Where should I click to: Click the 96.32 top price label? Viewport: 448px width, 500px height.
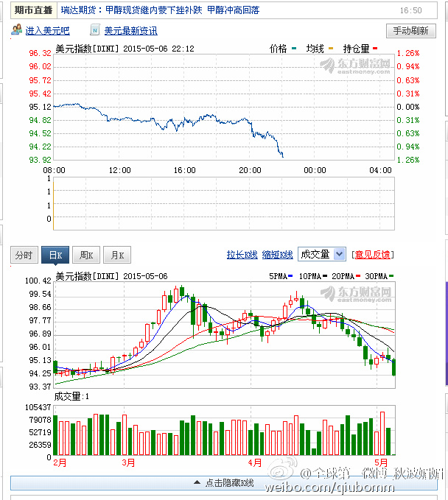(40, 53)
